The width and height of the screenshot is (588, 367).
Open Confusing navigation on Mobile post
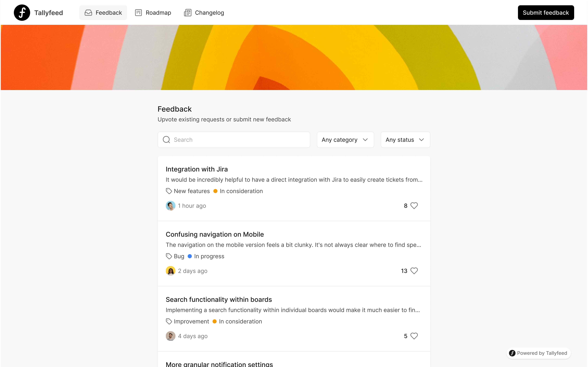click(215, 234)
